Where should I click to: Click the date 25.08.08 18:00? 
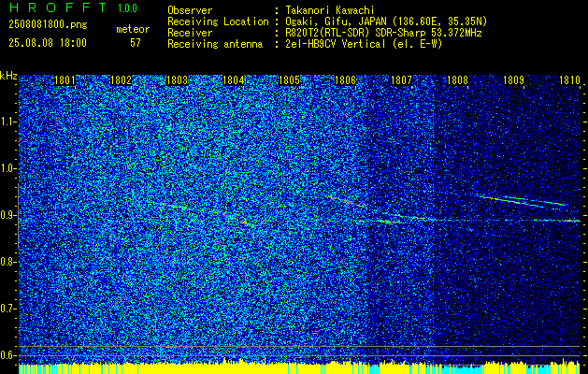(48, 43)
